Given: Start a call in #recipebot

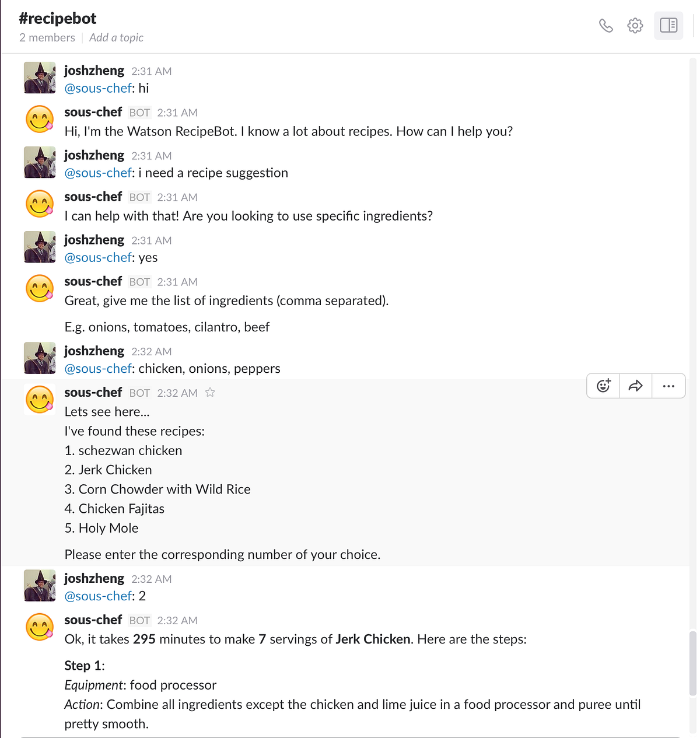Looking at the screenshot, I should click(x=606, y=26).
